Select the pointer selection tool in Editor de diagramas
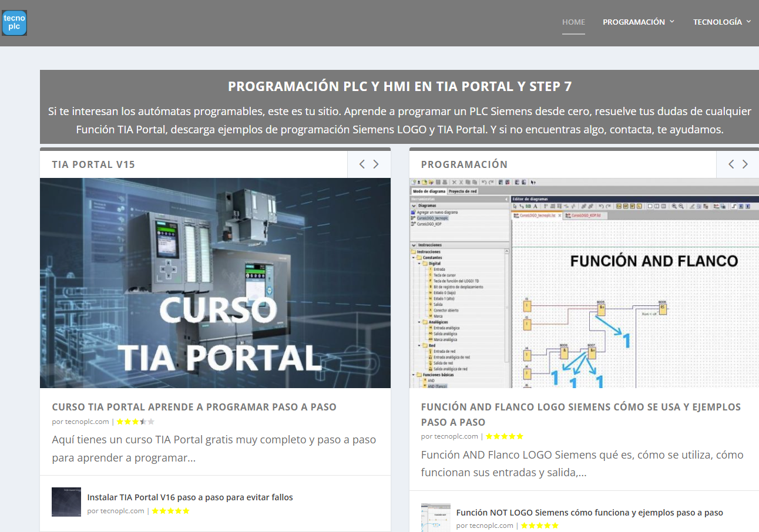 [x=515, y=206]
